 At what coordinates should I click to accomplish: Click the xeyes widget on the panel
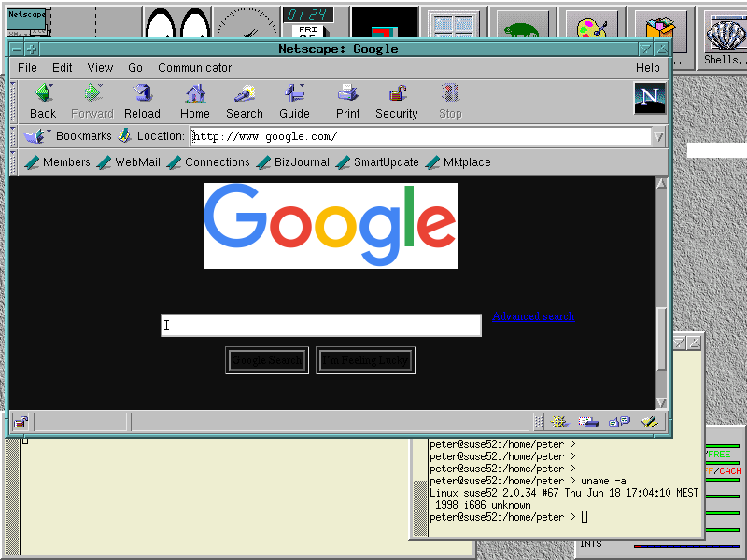point(177,22)
